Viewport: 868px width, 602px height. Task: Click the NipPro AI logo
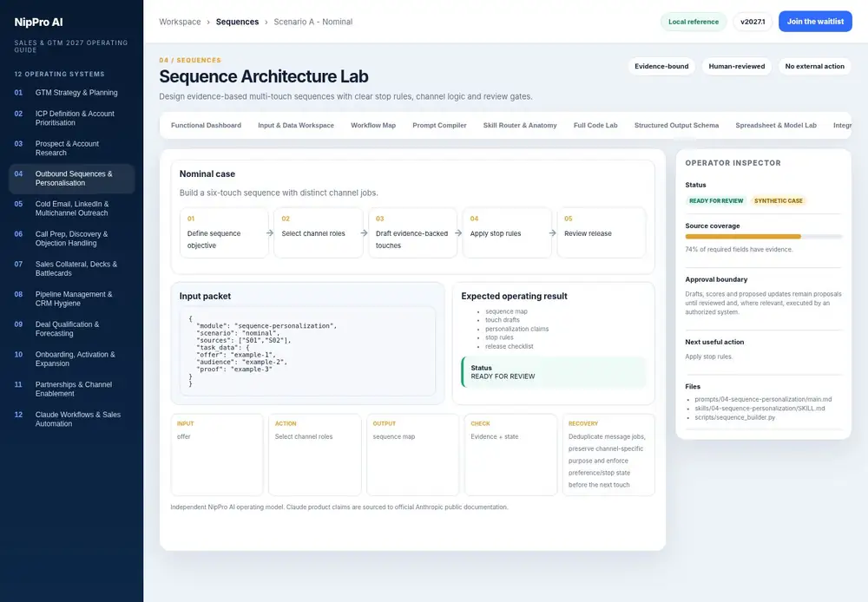[x=38, y=23]
